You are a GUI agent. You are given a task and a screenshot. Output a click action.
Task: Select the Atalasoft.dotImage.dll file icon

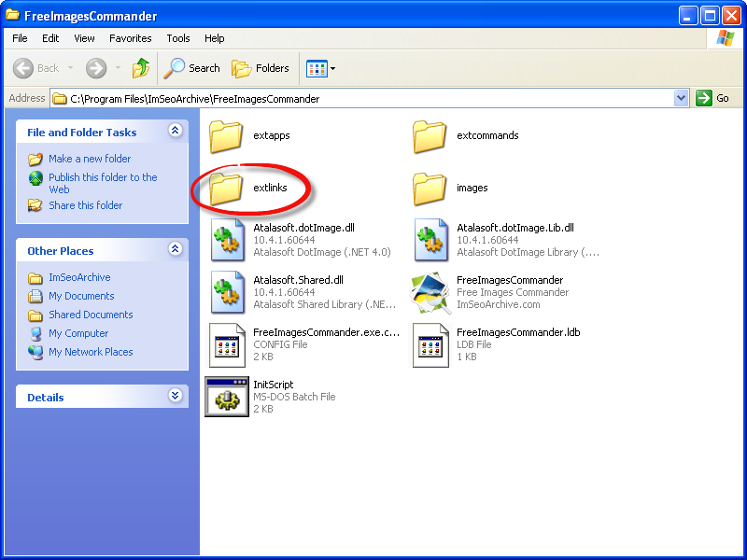click(227, 240)
